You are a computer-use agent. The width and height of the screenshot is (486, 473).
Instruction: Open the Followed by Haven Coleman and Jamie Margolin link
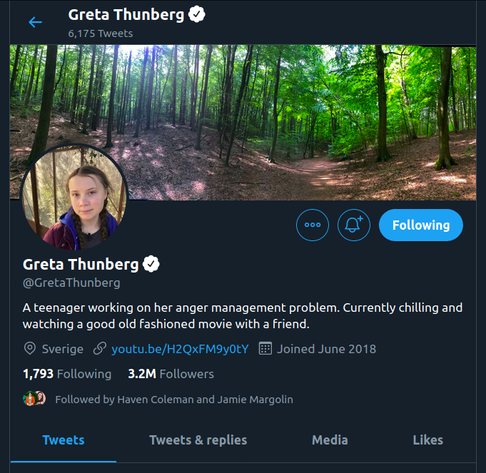(x=174, y=399)
